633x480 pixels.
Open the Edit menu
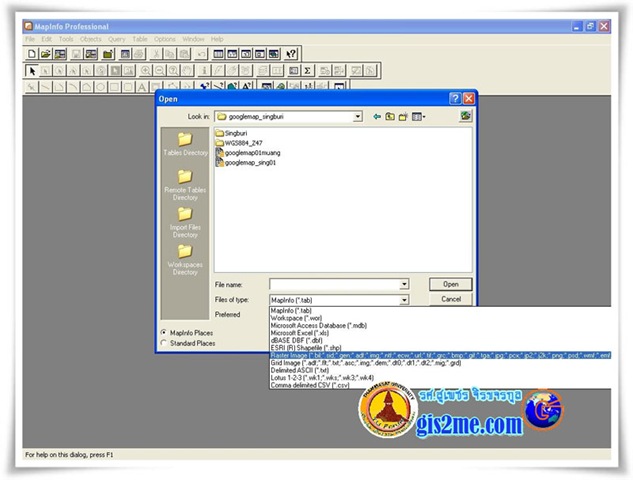click(x=46, y=39)
